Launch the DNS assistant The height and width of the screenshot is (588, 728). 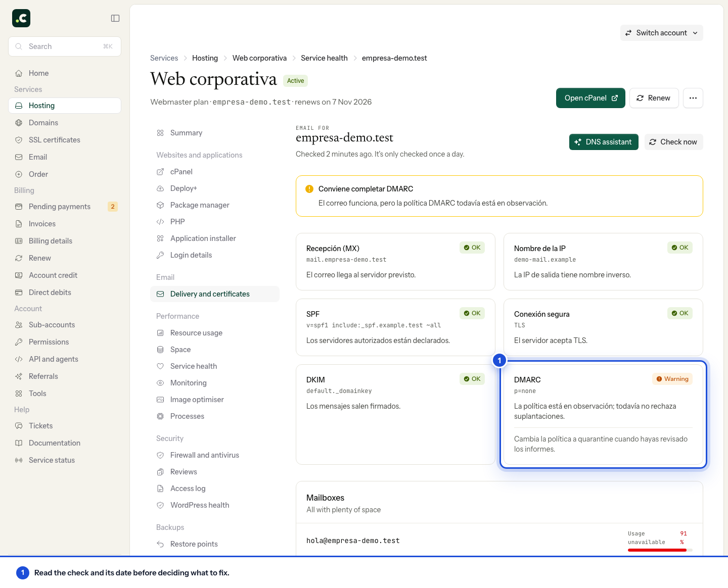[604, 142]
